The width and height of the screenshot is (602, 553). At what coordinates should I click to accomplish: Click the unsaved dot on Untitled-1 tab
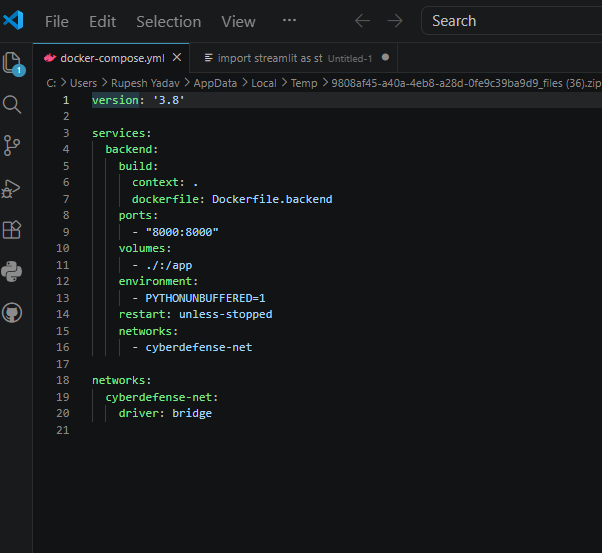click(x=385, y=58)
